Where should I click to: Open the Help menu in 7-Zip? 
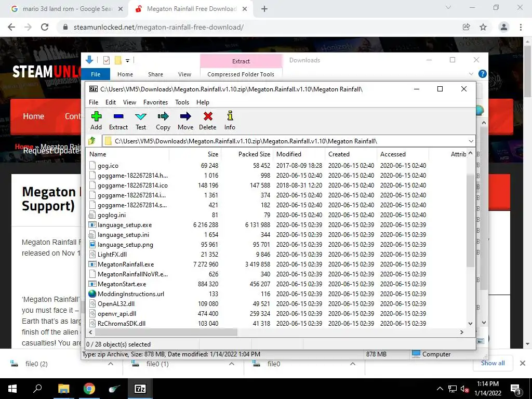(203, 102)
